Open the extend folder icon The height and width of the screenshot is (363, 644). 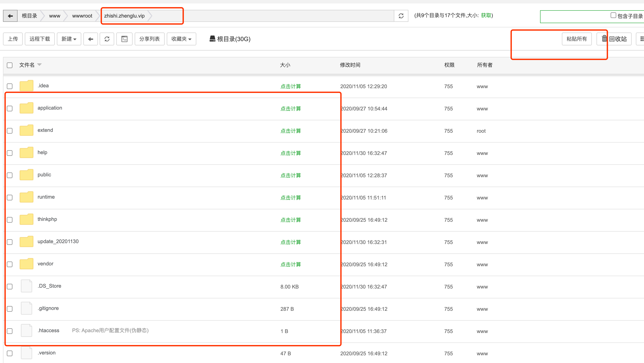pyautogui.click(x=27, y=130)
